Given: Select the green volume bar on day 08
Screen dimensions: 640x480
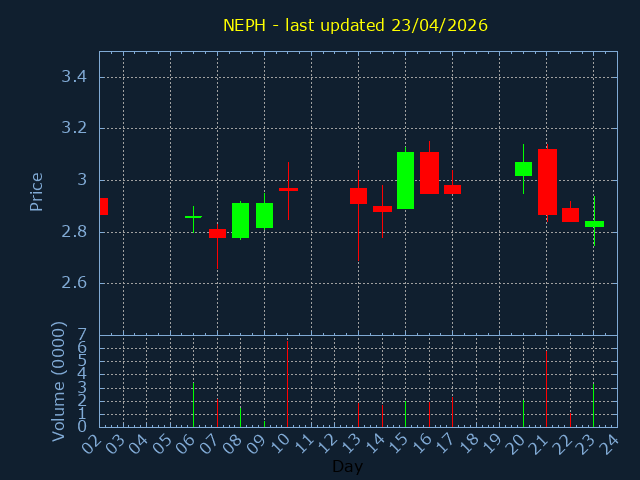Looking at the screenshot, I should coord(240,417).
